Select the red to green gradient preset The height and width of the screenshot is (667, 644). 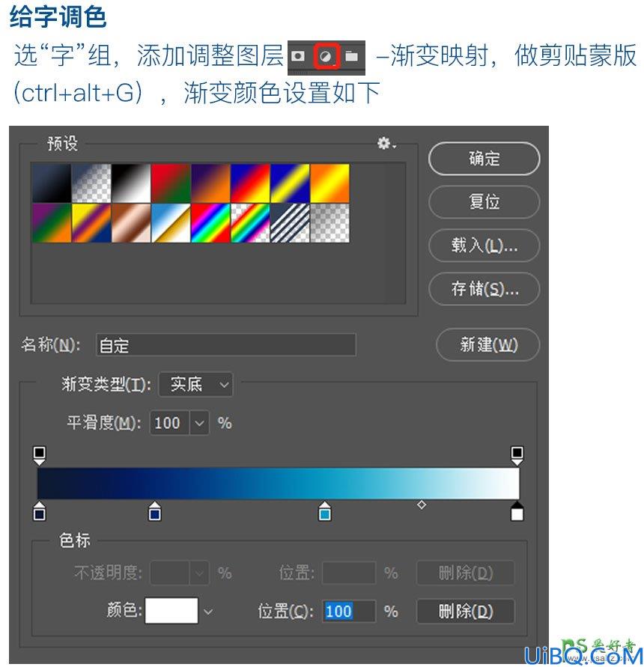pos(171,183)
